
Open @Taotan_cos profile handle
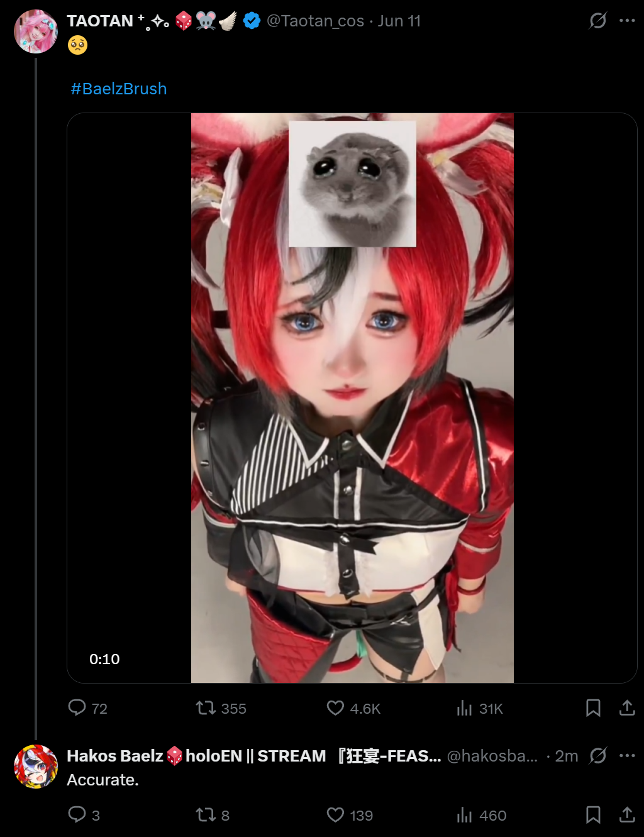pyautogui.click(x=315, y=21)
